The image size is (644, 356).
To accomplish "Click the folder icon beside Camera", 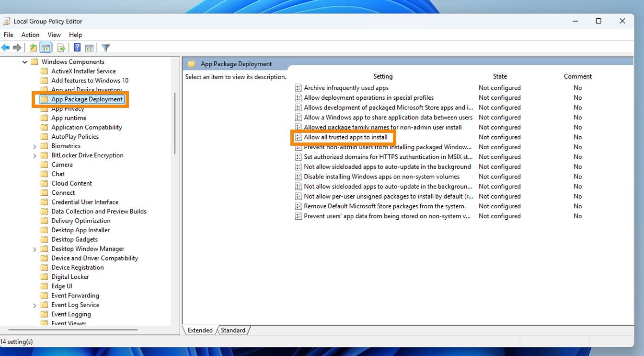I will click(44, 165).
